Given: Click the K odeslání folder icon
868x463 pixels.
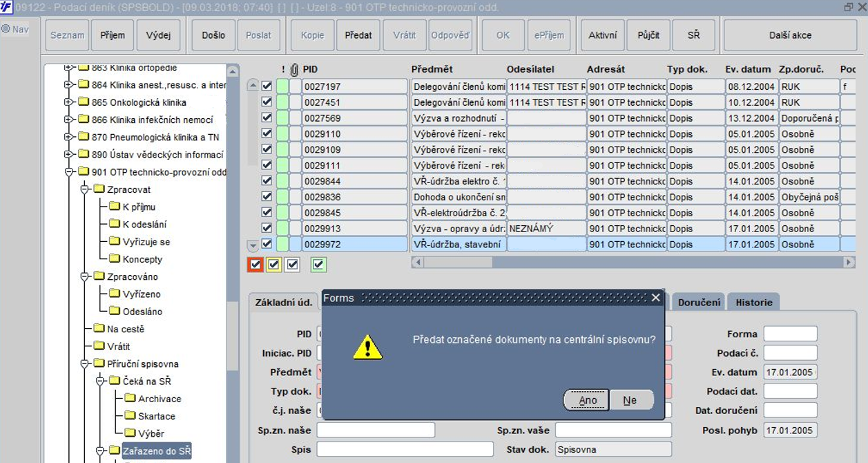Looking at the screenshot, I should pos(114,224).
